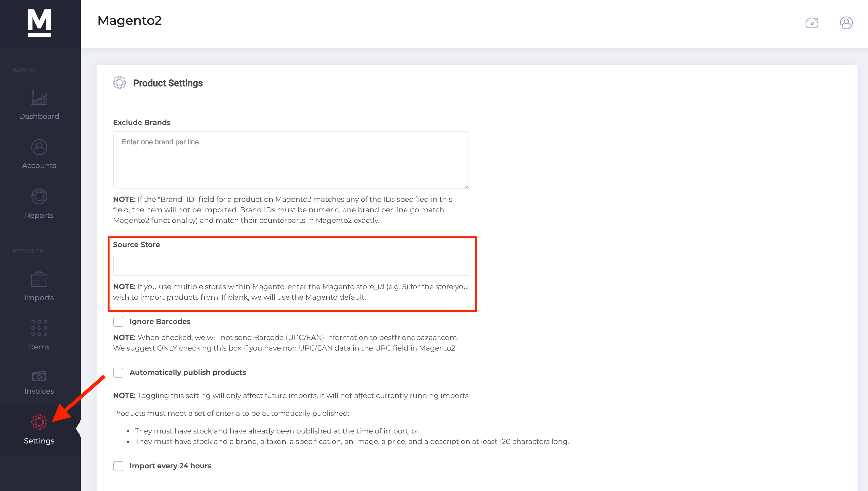Open the Accounts person icon
This screenshot has height=491, width=868.
tap(39, 147)
